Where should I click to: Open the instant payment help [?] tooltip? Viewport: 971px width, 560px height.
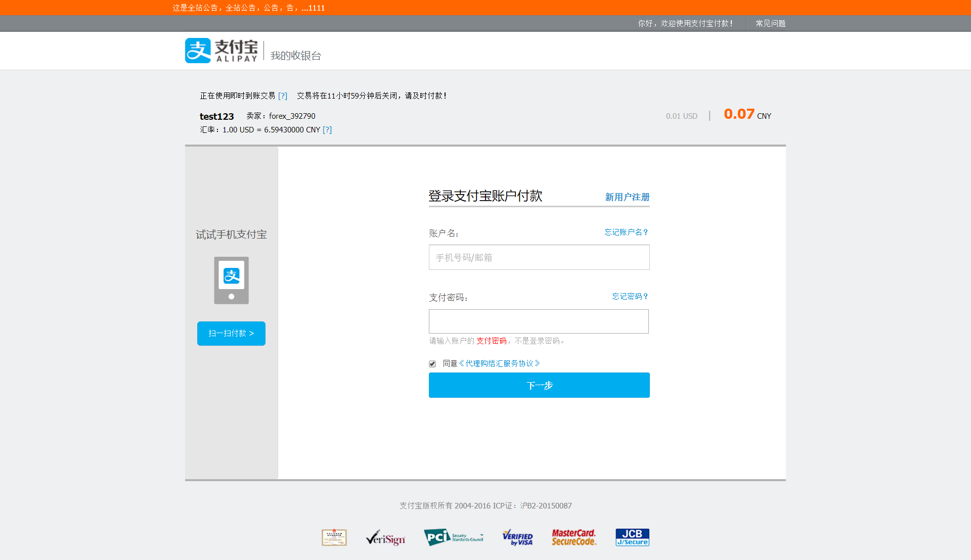click(x=283, y=96)
